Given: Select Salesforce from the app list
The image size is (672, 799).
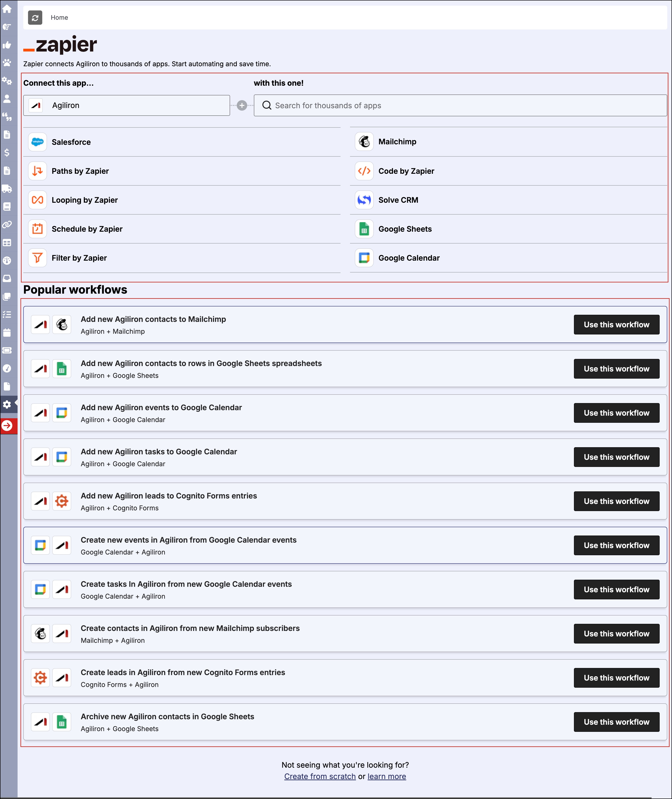Looking at the screenshot, I should 71,142.
